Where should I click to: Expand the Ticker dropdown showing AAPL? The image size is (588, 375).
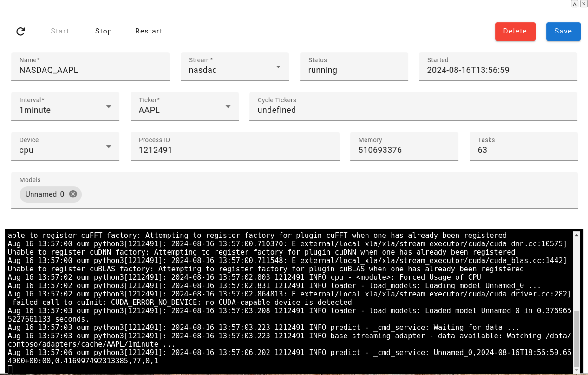click(228, 106)
